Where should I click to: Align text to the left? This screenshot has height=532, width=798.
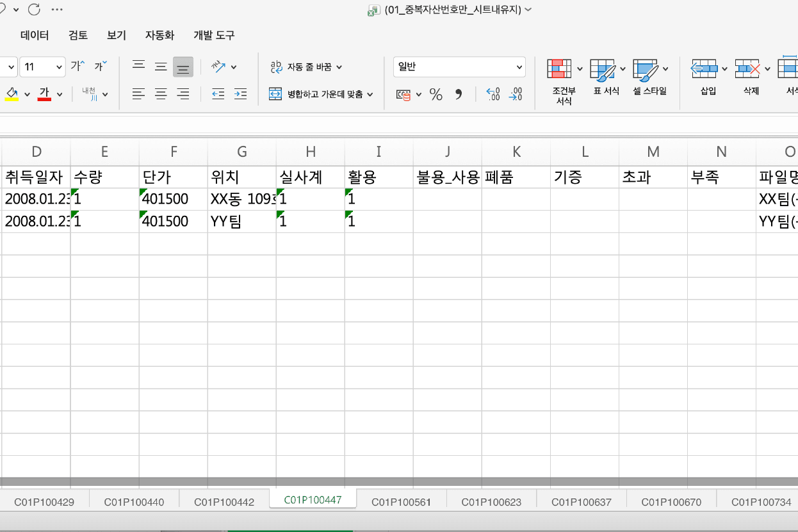(x=138, y=94)
